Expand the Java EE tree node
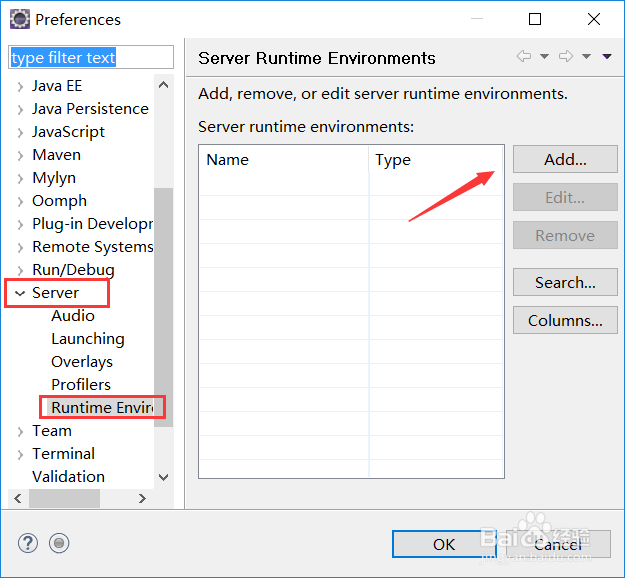Screen dimensions: 625x578 click(20, 86)
